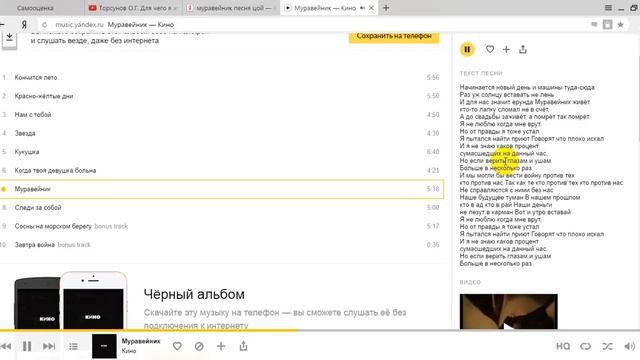Viewport: 640px width, 360px height.
Task: Click duration '5:18' on the Муравейник row
Action: pyautogui.click(x=433, y=189)
